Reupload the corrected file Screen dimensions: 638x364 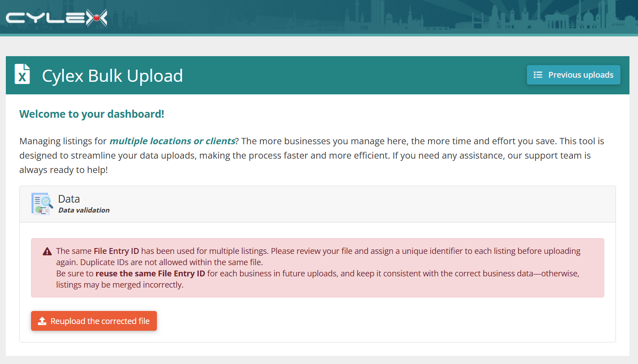(x=94, y=321)
